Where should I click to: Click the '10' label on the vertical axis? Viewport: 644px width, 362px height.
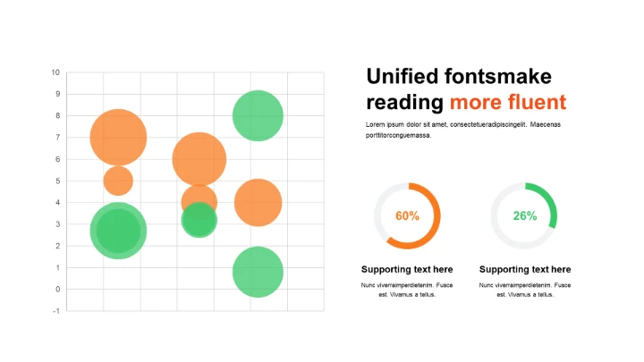pos(55,72)
